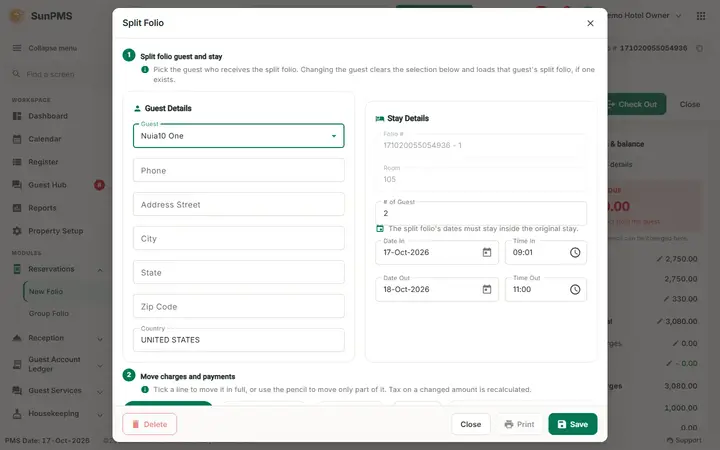Viewport: 720px width, 450px height.
Task: Open Group Folio in the sidebar
Action: coord(49,314)
